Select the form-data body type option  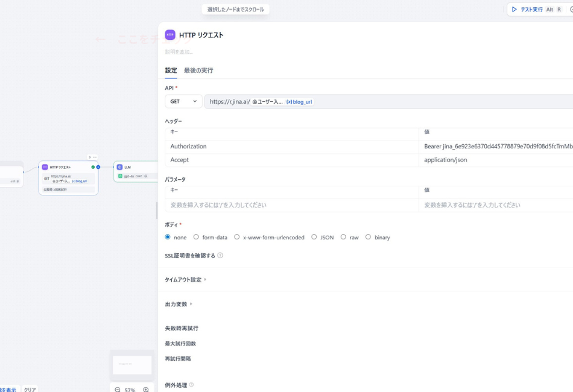tap(196, 237)
